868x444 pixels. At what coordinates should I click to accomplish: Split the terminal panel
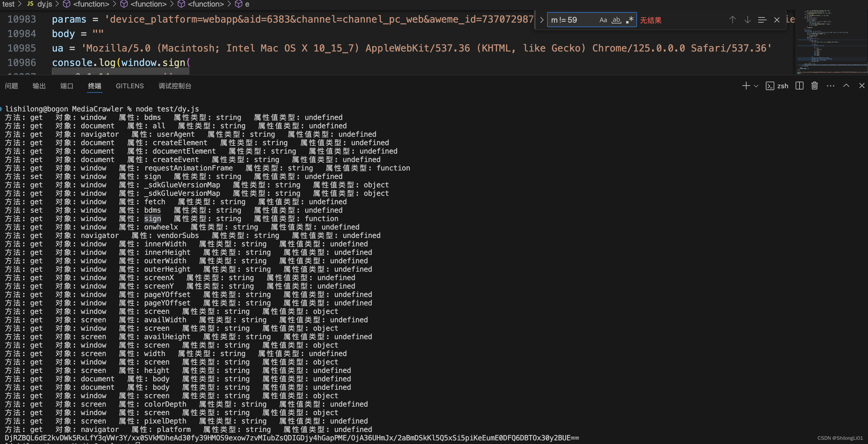click(x=799, y=86)
